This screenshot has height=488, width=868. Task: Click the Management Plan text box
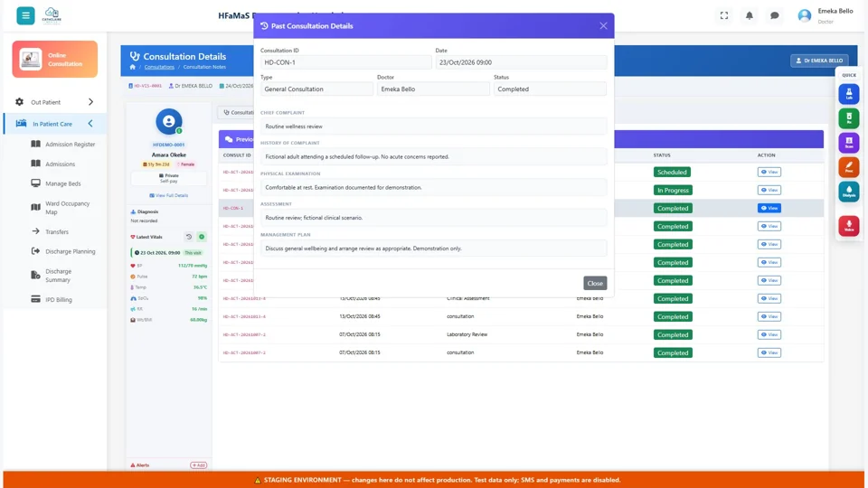click(x=433, y=249)
